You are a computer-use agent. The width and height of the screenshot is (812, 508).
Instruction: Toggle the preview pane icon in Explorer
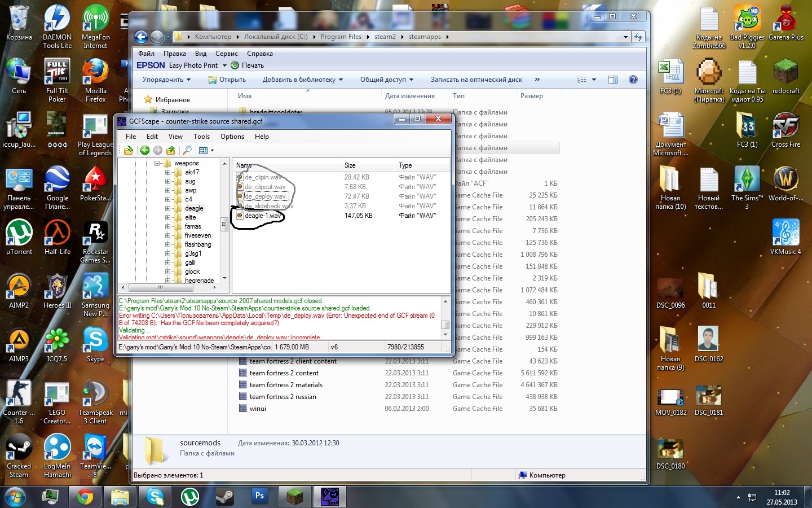pyautogui.click(x=613, y=80)
